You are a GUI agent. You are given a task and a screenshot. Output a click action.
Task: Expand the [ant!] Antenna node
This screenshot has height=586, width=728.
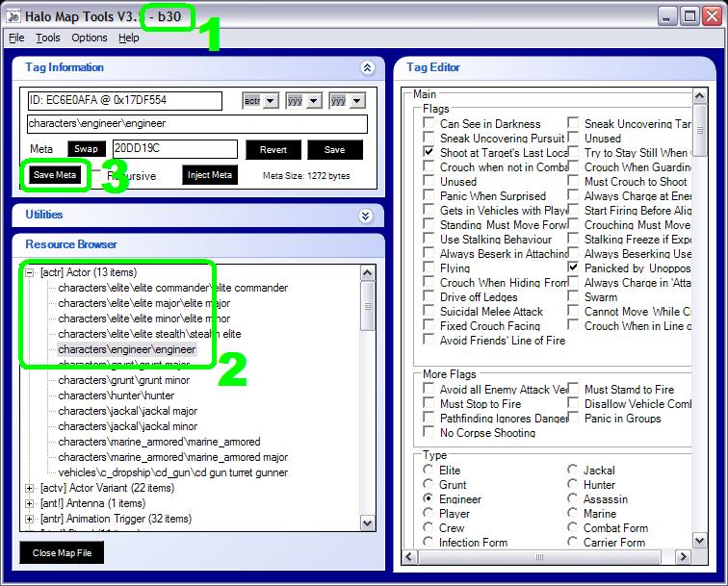click(x=29, y=503)
